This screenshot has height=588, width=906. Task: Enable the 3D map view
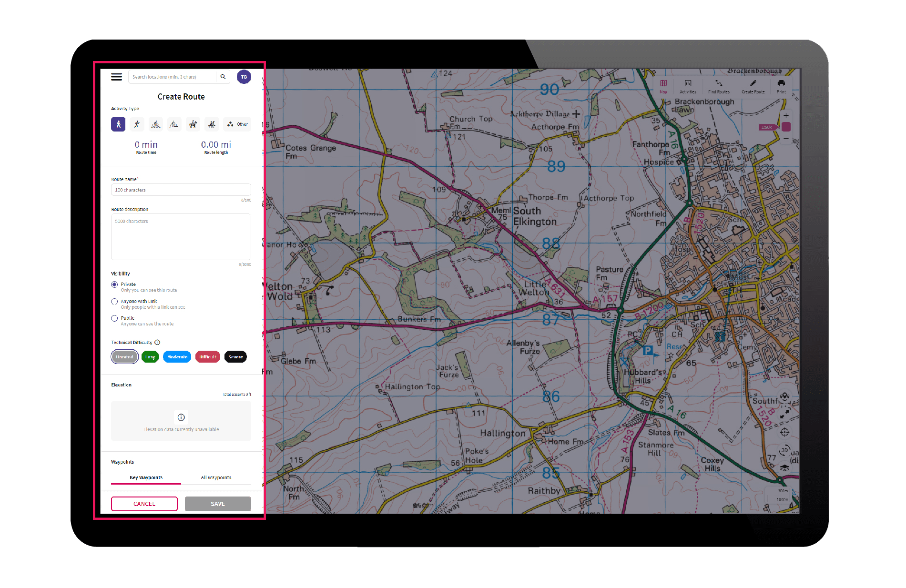(x=784, y=450)
